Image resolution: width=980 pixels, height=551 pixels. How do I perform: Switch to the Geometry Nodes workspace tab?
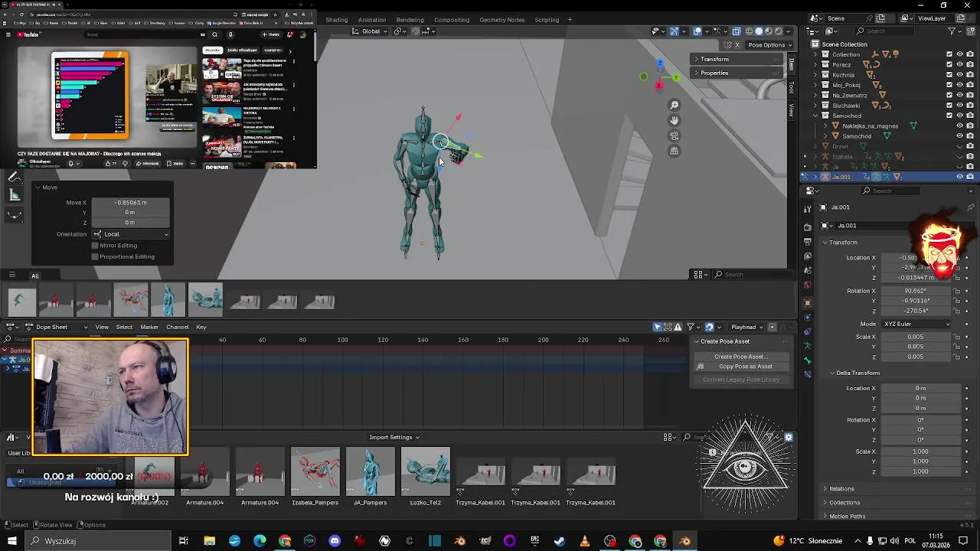click(502, 20)
